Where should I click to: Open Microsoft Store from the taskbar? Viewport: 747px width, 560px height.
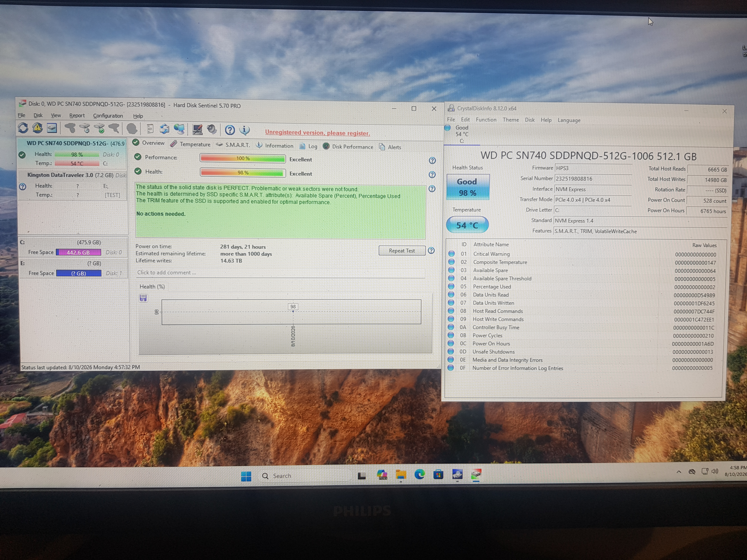(438, 475)
